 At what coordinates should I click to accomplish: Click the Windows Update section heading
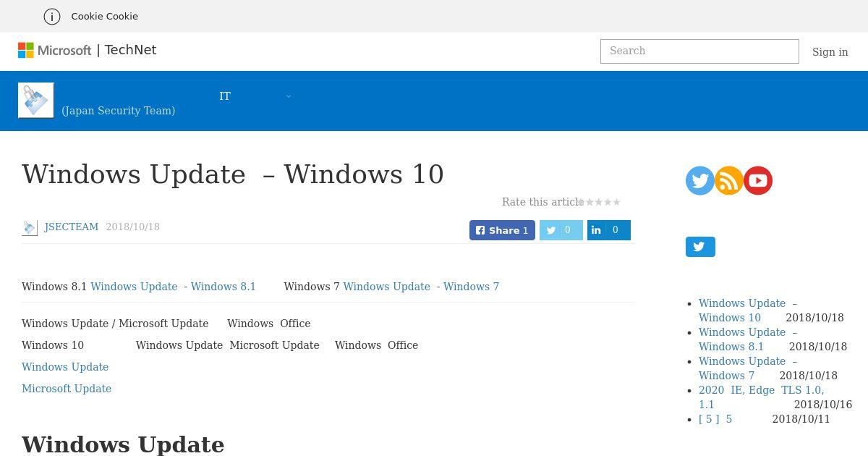123,444
